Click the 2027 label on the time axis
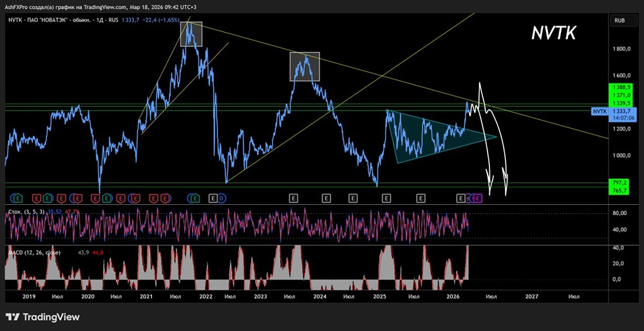Viewport: 644px width, 331px height. click(x=531, y=296)
